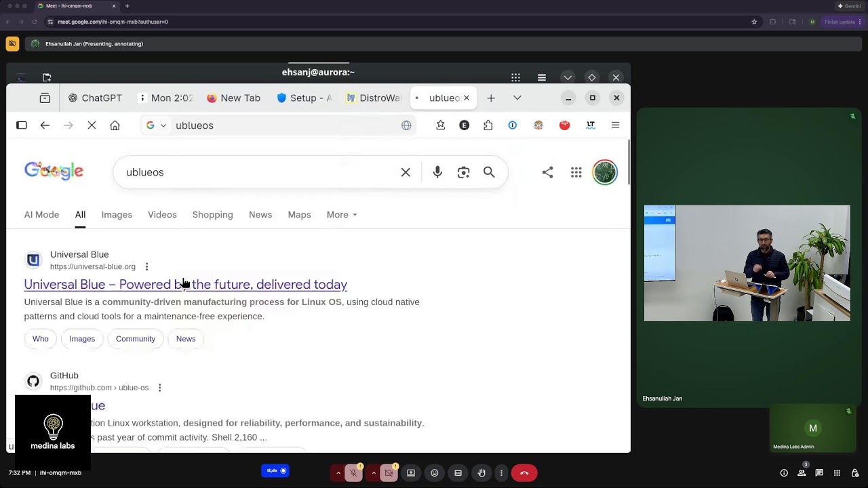The width and height of the screenshot is (868, 488).
Task: Clear the Google search box text
Action: (x=406, y=172)
